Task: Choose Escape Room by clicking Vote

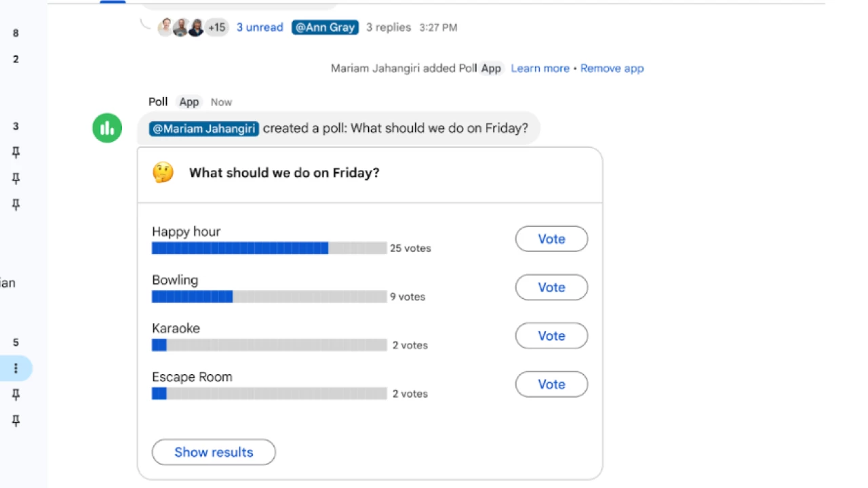Action: pyautogui.click(x=551, y=384)
